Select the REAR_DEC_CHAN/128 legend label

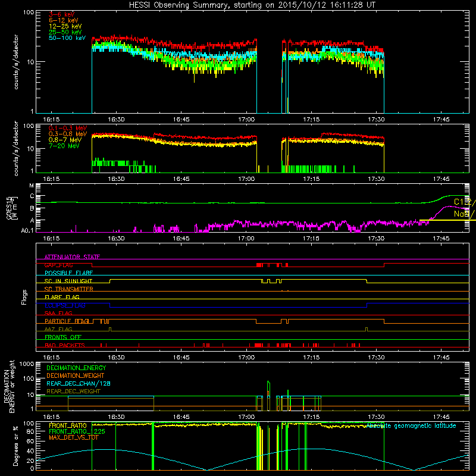point(79,383)
